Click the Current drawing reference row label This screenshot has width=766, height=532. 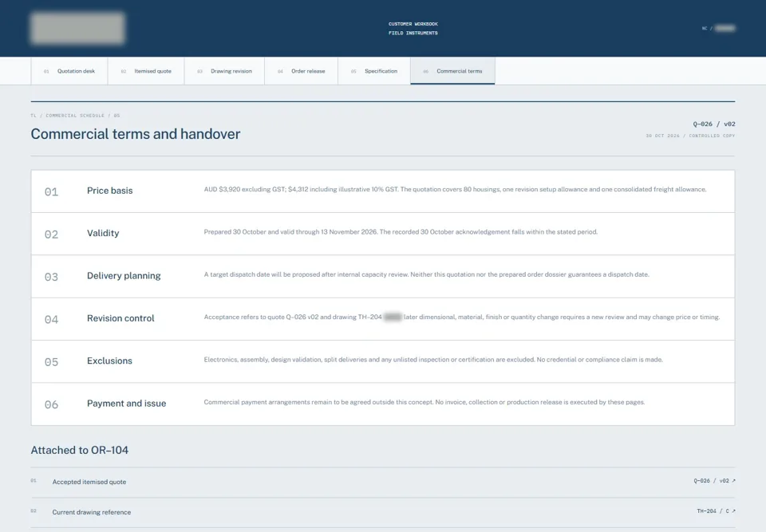pyautogui.click(x=91, y=513)
